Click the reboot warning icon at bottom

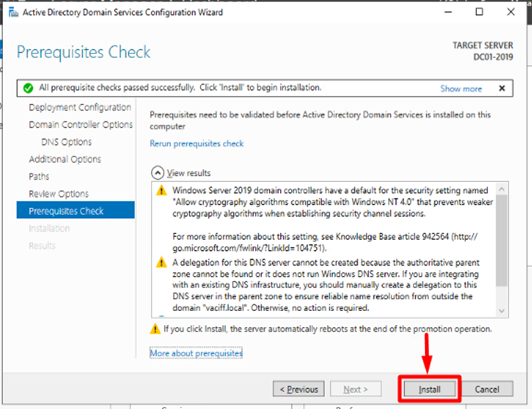154,329
